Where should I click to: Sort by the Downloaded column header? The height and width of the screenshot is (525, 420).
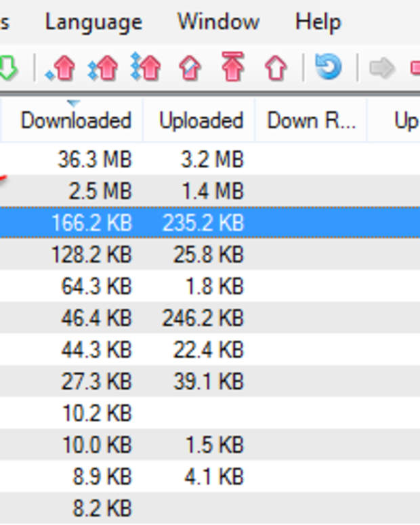pyautogui.click(x=76, y=121)
